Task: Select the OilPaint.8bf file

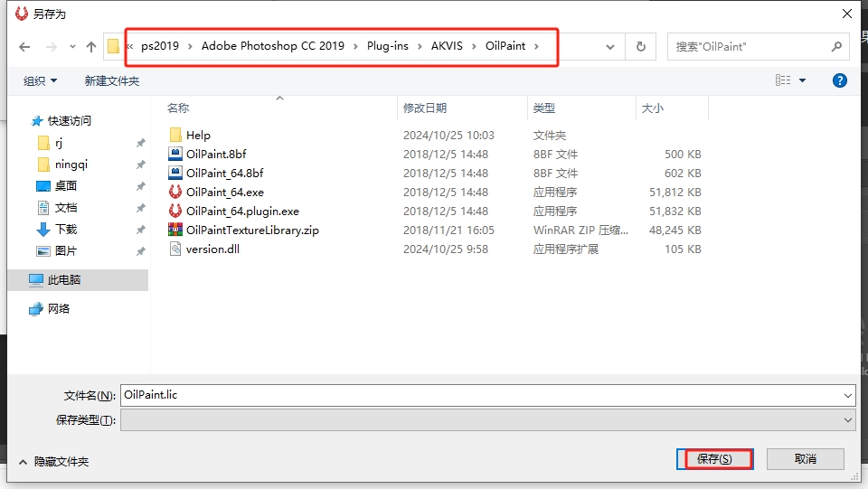Action: coord(216,154)
